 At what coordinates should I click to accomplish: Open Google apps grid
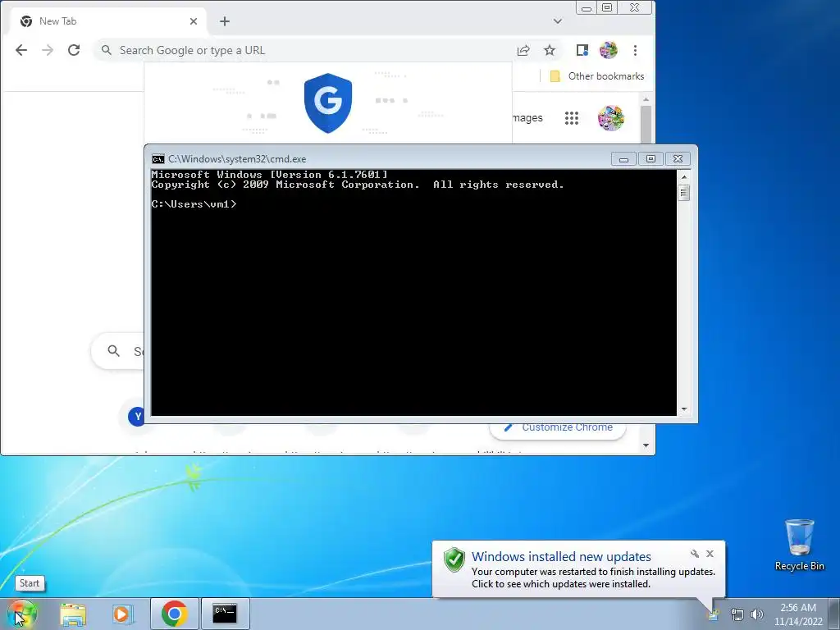click(572, 118)
